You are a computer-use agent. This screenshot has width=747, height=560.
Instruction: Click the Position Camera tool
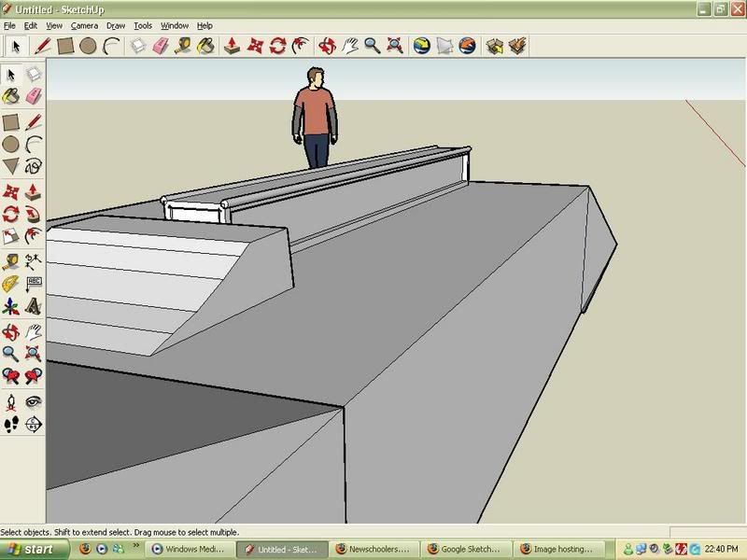[11, 401]
